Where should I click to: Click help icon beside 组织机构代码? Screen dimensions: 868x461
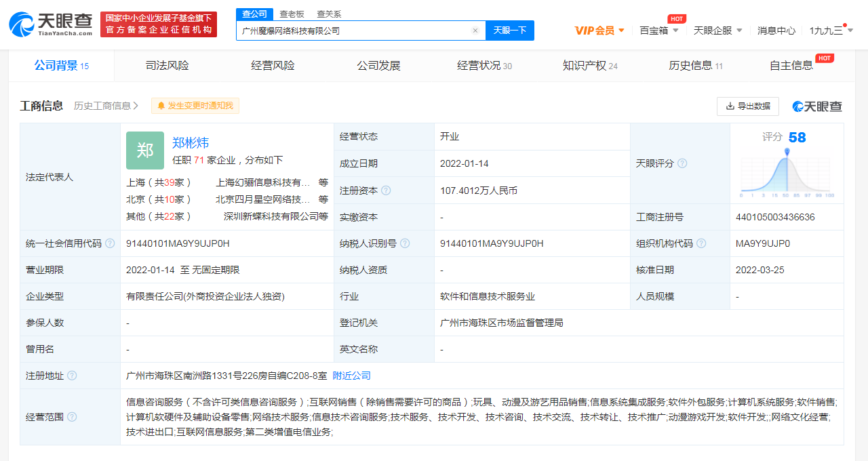[x=701, y=243]
